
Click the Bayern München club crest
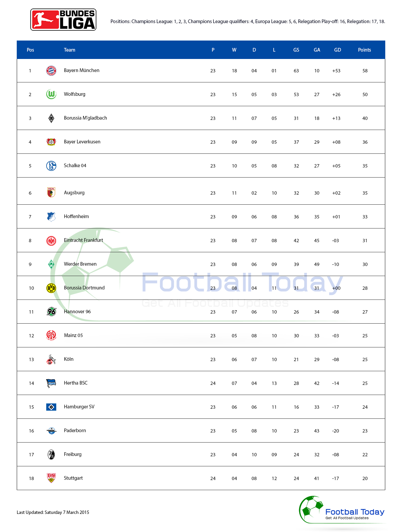point(51,71)
